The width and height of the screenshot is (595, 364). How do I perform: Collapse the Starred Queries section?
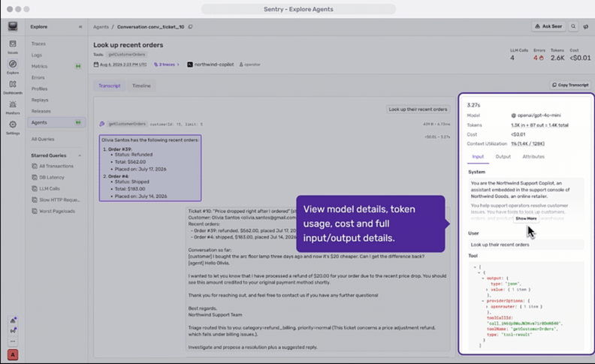tap(80, 155)
